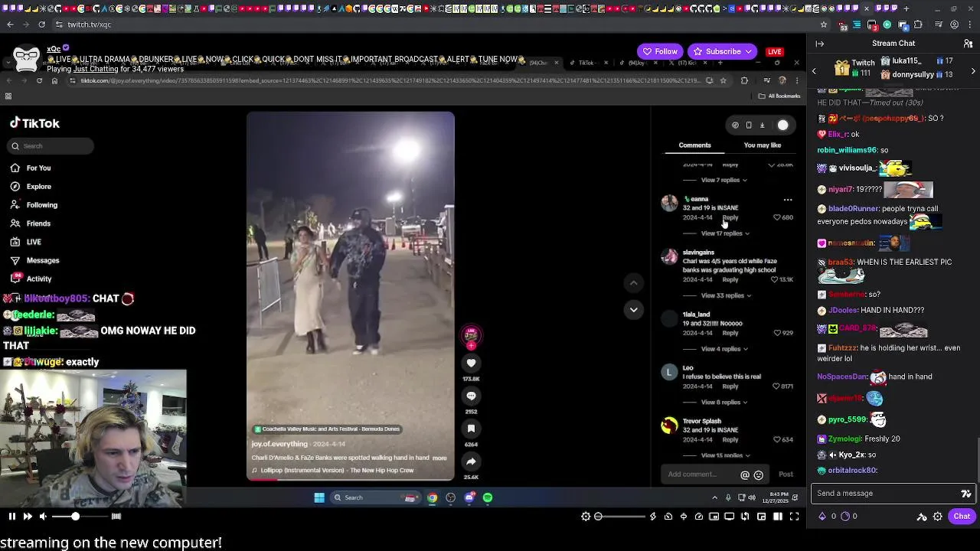Like eanna's comment with 680 likes
The image size is (980, 551).
777,217
